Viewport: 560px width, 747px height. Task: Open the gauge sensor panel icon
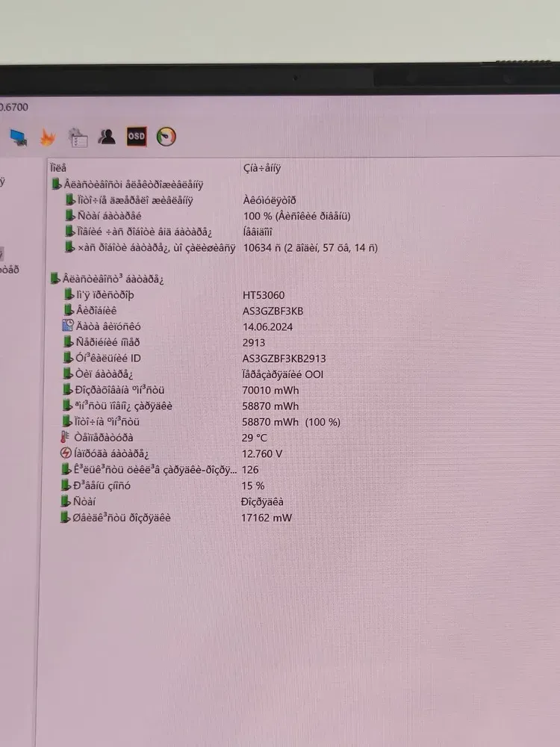point(166,137)
